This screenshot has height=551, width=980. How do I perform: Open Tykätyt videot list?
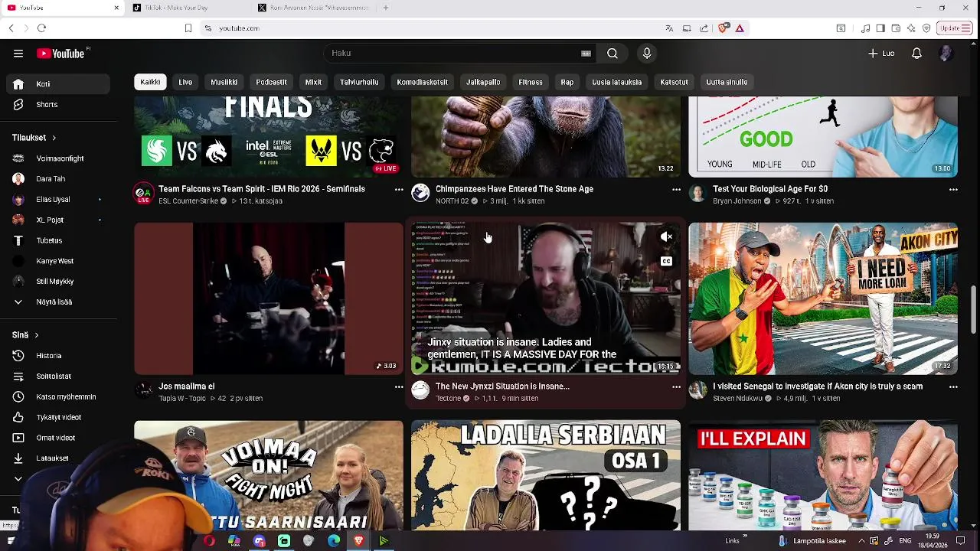[58, 418]
